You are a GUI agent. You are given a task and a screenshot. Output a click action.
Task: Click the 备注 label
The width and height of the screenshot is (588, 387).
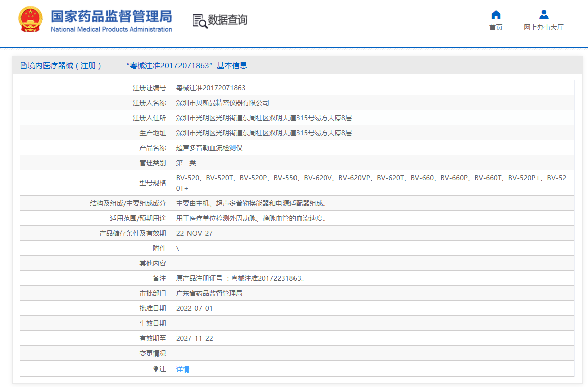(159, 278)
